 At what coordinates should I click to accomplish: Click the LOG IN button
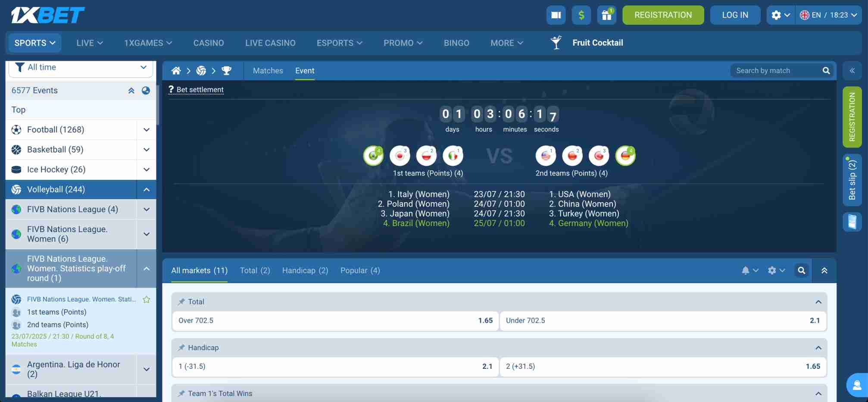735,15
